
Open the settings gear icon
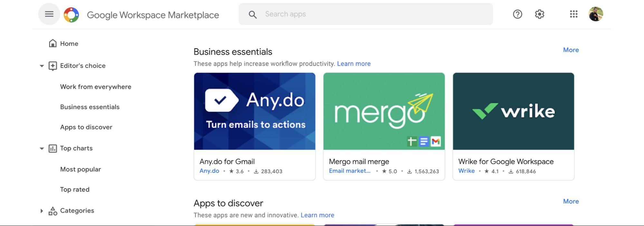(540, 14)
